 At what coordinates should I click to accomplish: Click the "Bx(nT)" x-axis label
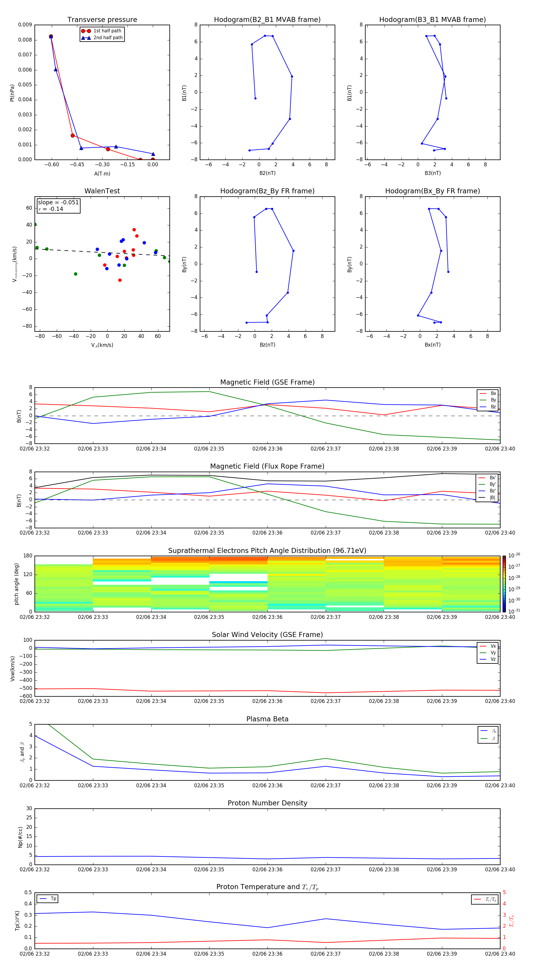click(432, 345)
